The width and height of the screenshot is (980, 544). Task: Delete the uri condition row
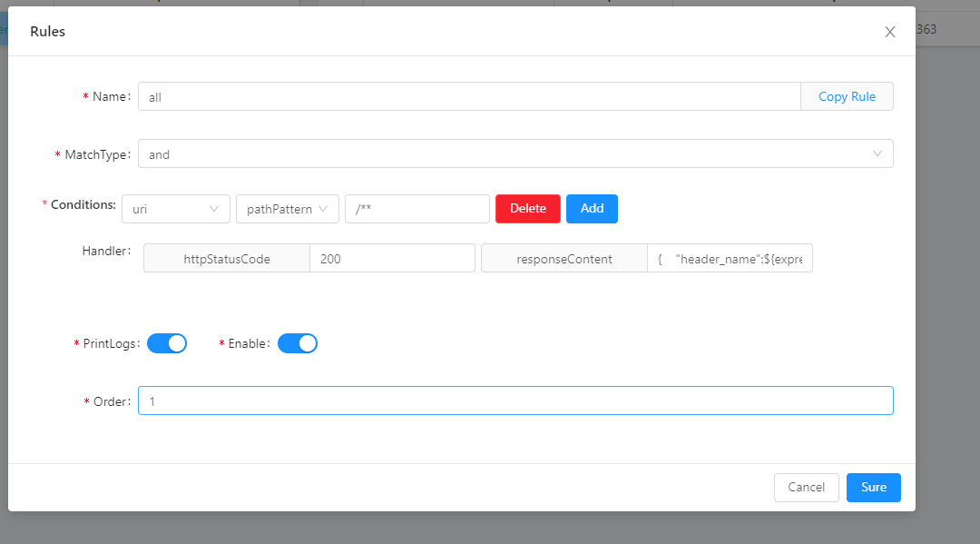pos(528,209)
